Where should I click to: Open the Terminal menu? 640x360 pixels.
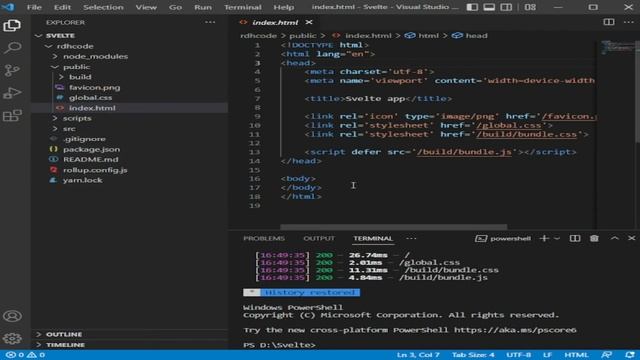pyautogui.click(x=243, y=7)
